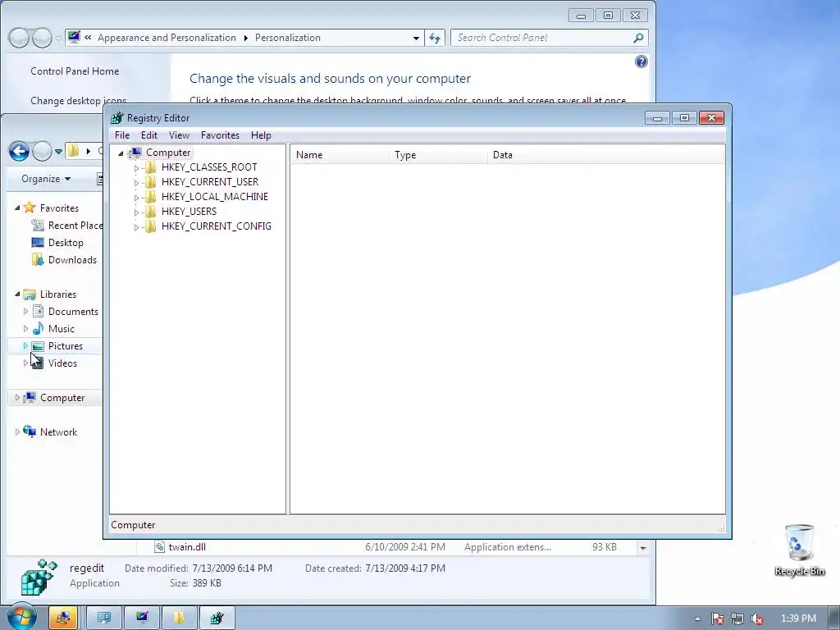Click Action Center flag tray icon
Viewport: 840px width, 630px height.
[717, 619]
